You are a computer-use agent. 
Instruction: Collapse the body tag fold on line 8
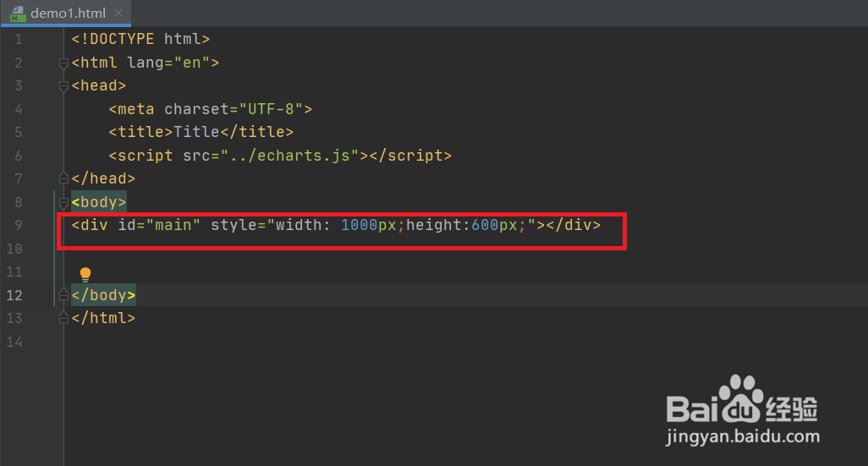63,203
